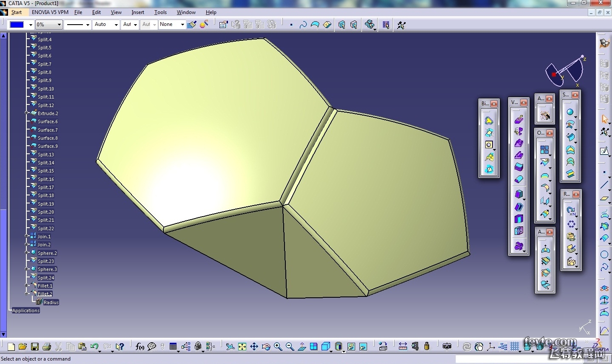Click first icon in R... replication toolbar

click(x=571, y=210)
